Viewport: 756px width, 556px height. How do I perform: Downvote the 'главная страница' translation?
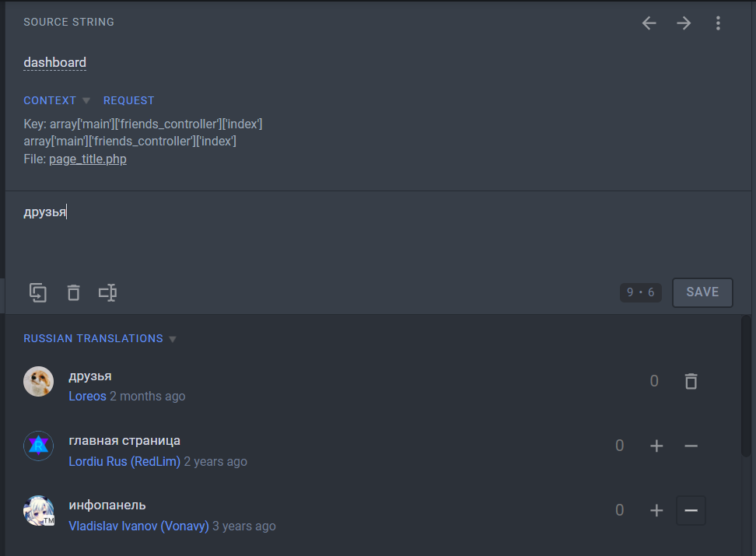(x=691, y=446)
